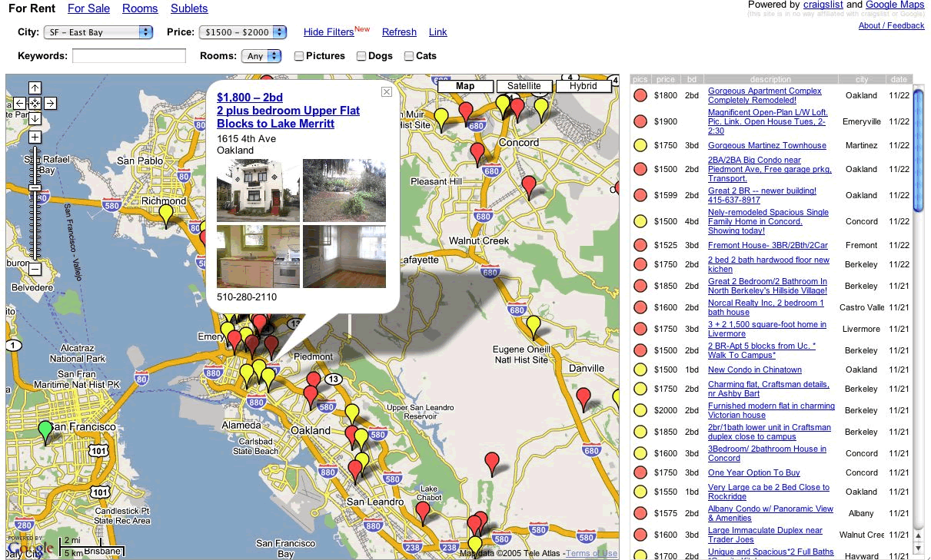Select the yellow marker near Eugene Oneill site
This screenshot has width=931, height=560.
(534, 328)
